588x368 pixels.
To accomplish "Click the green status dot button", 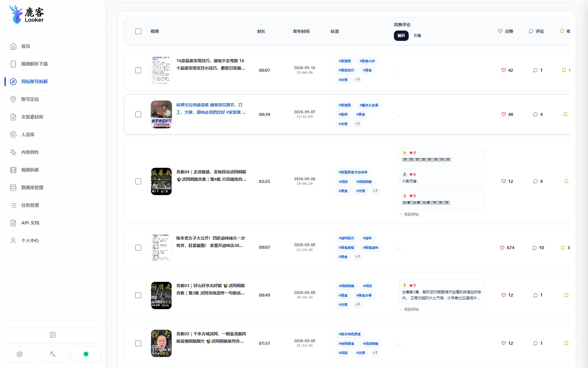I will pos(86,354).
